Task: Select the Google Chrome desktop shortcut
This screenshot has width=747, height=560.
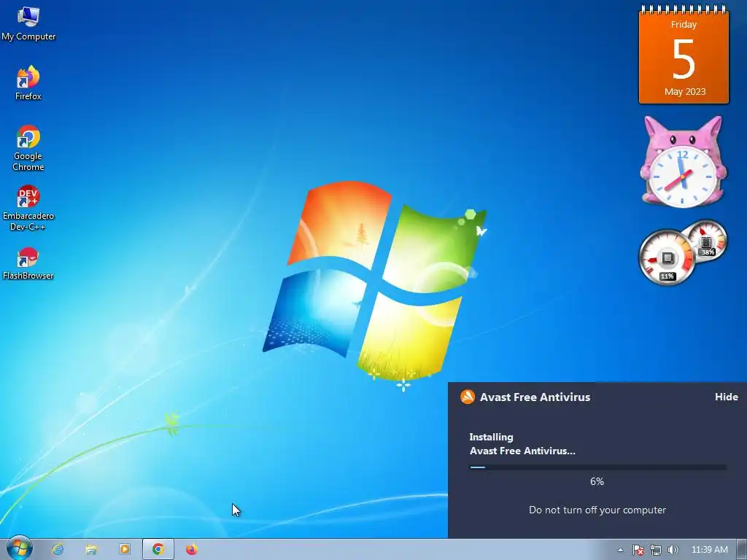Action: coord(28,147)
